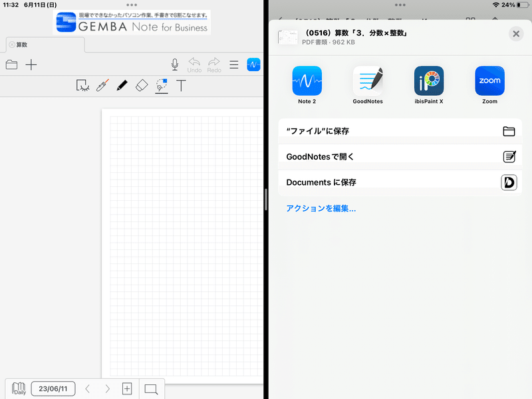The height and width of the screenshot is (399, 532).
Task: Tap the microphone recording icon
Action: [x=175, y=65]
